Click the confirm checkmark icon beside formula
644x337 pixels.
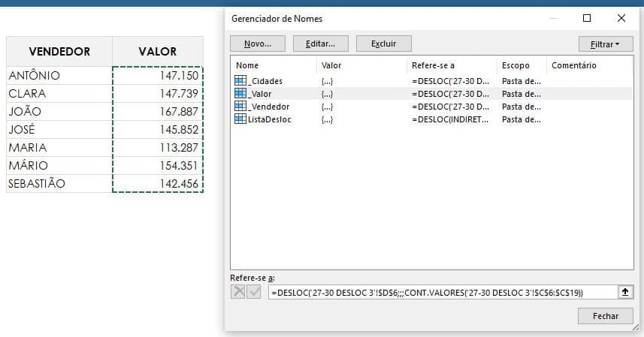tap(255, 292)
